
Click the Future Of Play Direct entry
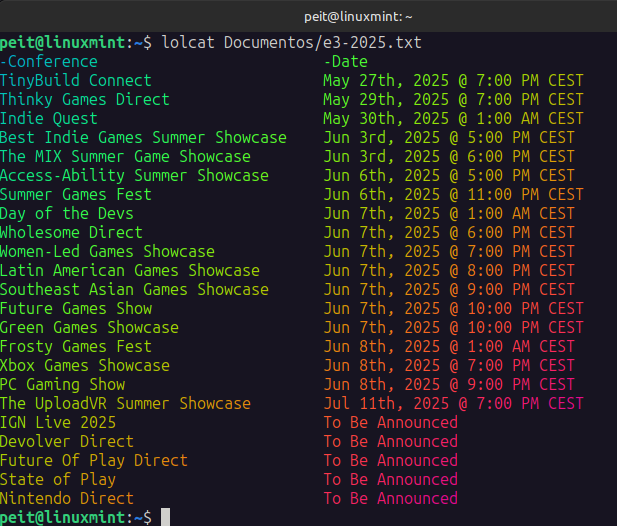point(94,461)
